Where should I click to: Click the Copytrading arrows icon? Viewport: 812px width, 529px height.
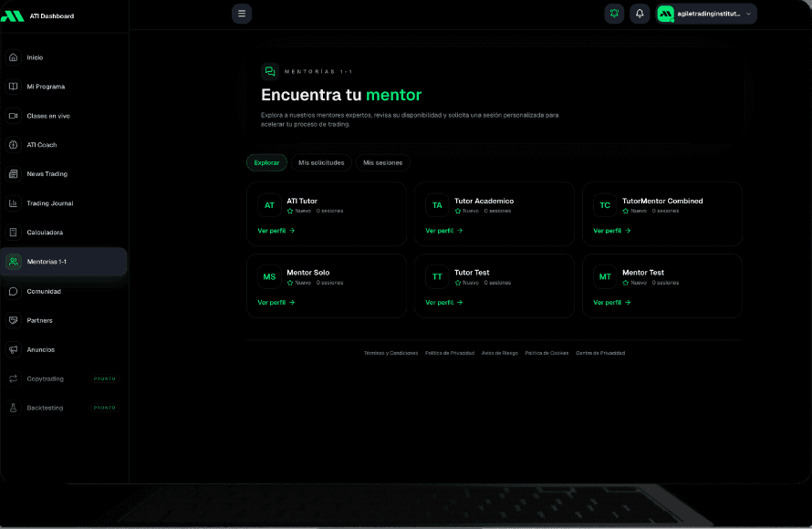click(14, 379)
